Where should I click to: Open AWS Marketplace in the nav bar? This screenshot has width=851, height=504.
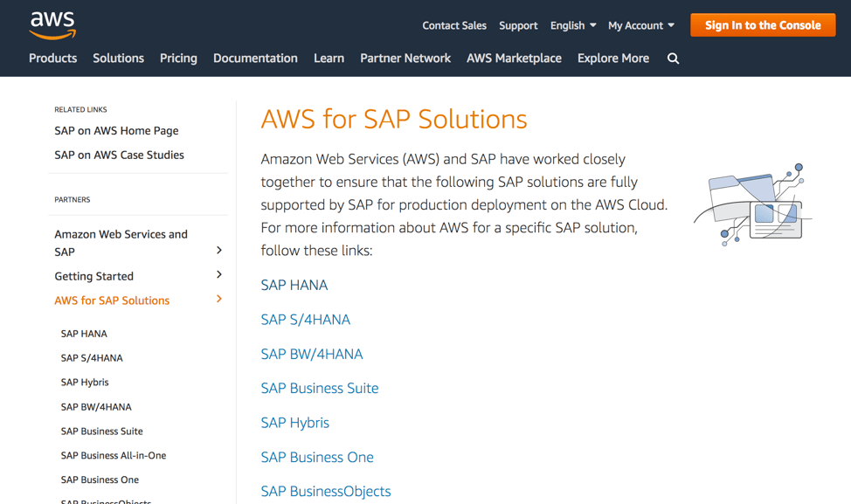pyautogui.click(x=514, y=59)
